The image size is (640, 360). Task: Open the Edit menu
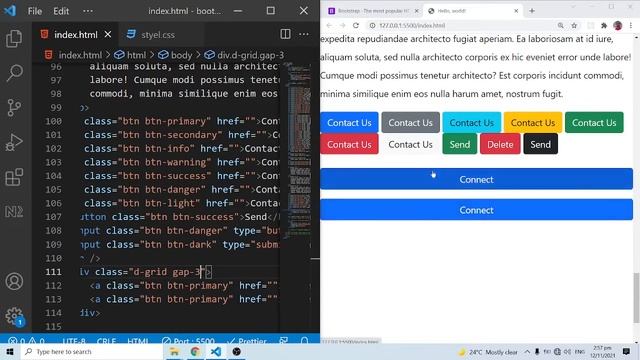click(61, 11)
